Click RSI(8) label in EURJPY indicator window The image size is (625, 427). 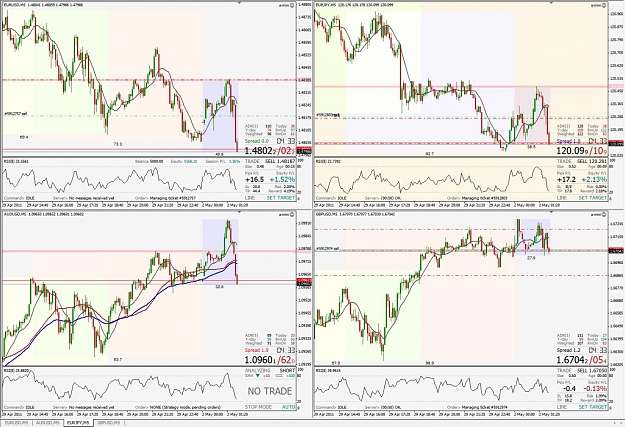tap(327, 161)
